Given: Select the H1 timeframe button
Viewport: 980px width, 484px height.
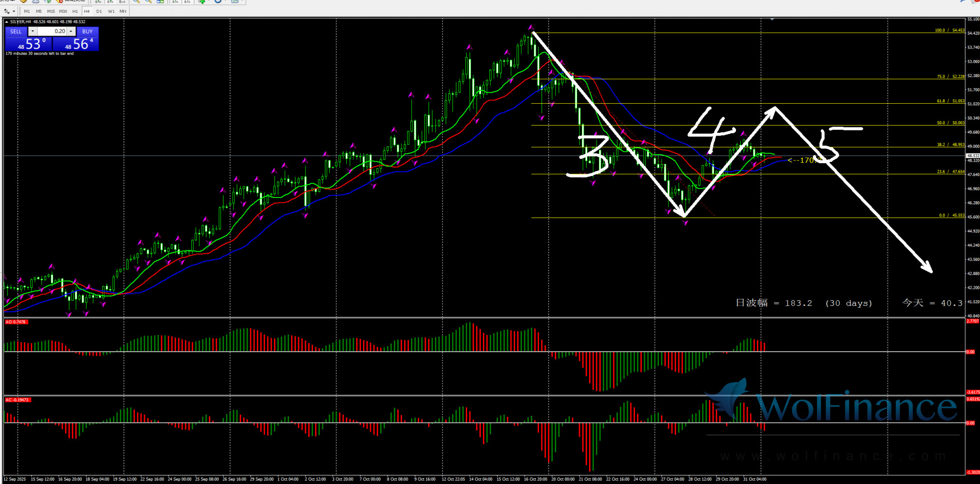Looking at the screenshot, I should pyautogui.click(x=75, y=11).
